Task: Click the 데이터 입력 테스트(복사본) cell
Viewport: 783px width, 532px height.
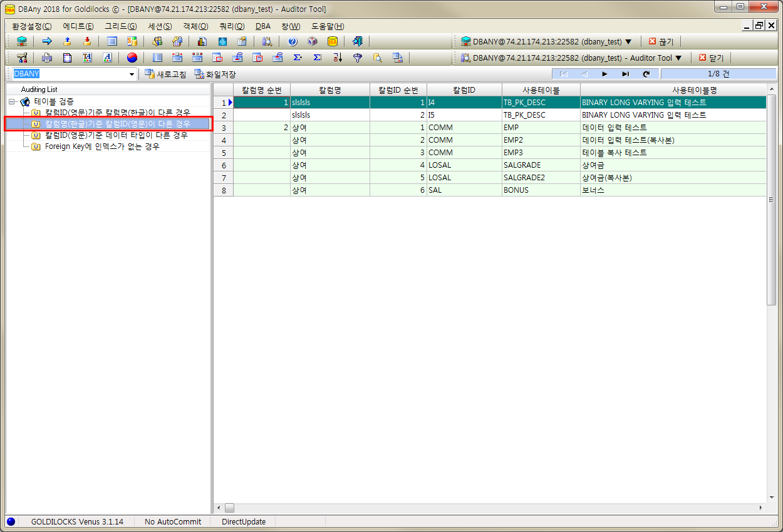Action: [x=673, y=140]
